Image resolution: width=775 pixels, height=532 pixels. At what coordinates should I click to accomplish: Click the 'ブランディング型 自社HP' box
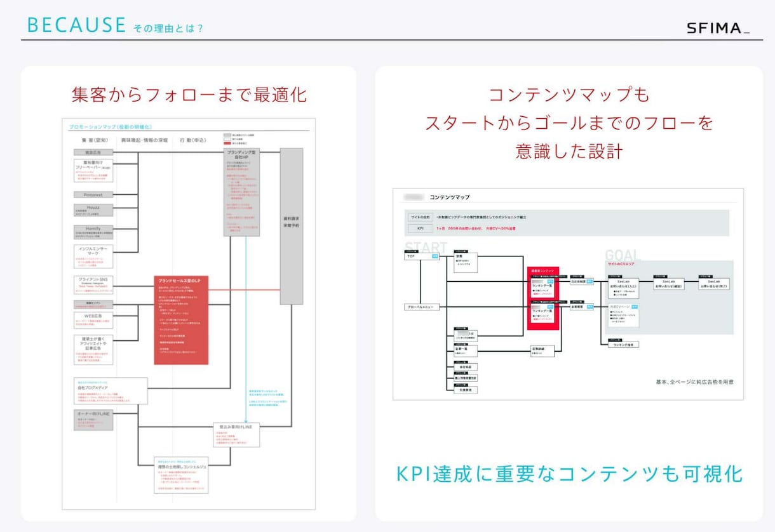(x=241, y=192)
